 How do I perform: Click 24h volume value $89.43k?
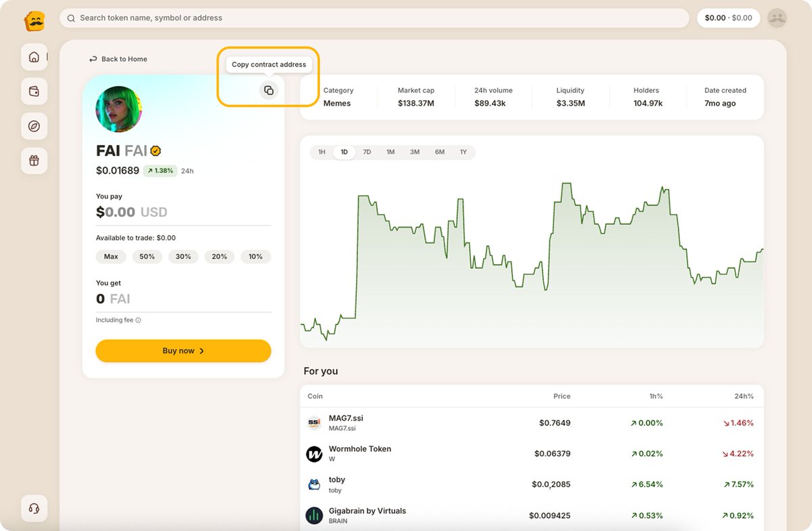(x=490, y=104)
